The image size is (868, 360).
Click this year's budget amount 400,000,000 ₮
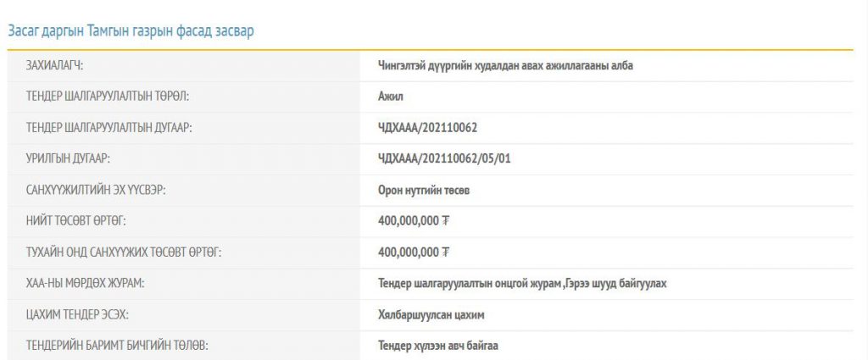click(x=414, y=252)
